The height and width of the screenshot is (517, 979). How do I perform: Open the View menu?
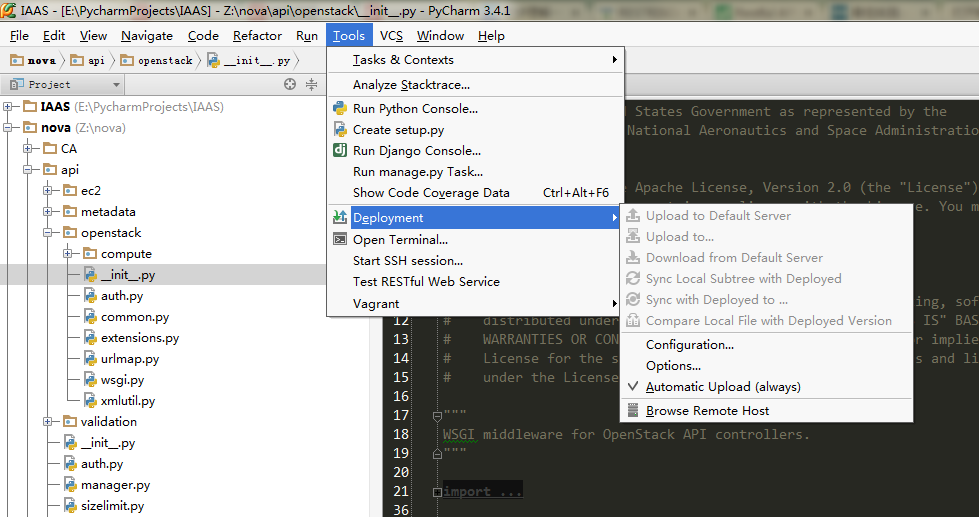click(x=93, y=36)
